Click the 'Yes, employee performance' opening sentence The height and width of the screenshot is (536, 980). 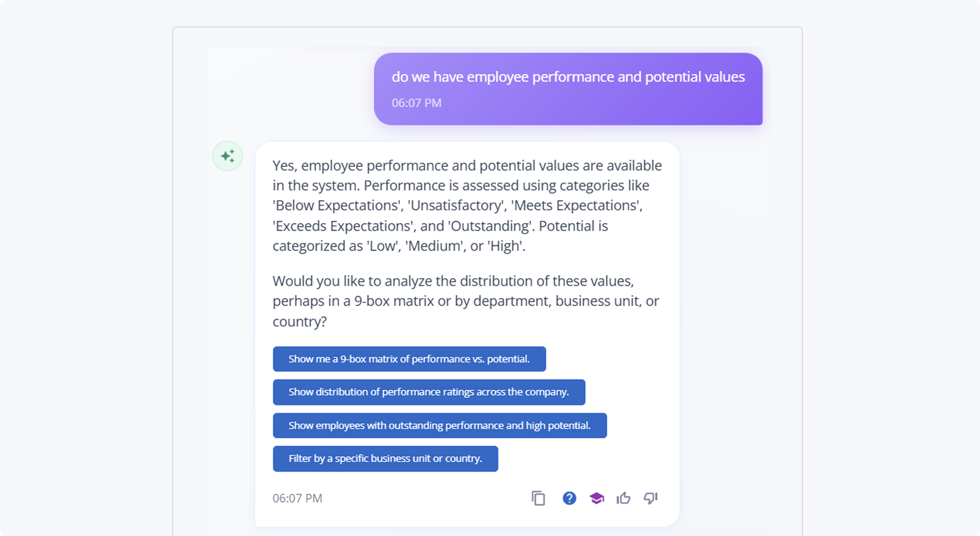[467, 166]
